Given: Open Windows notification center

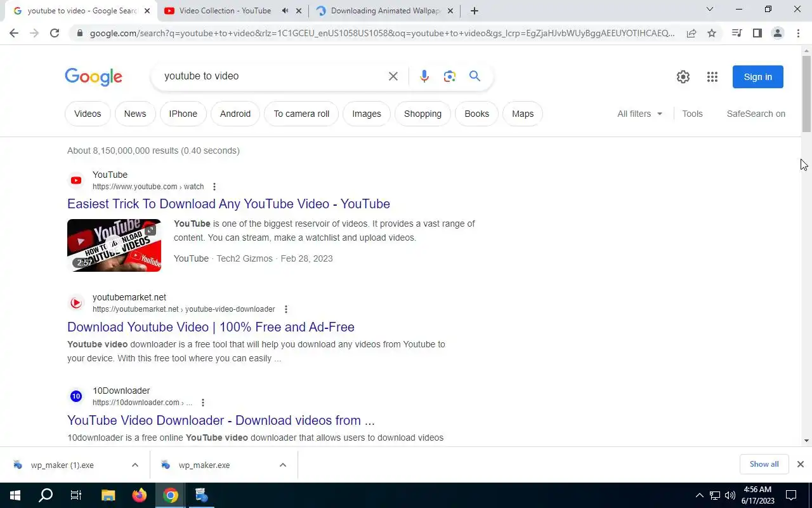Looking at the screenshot, I should (x=791, y=495).
